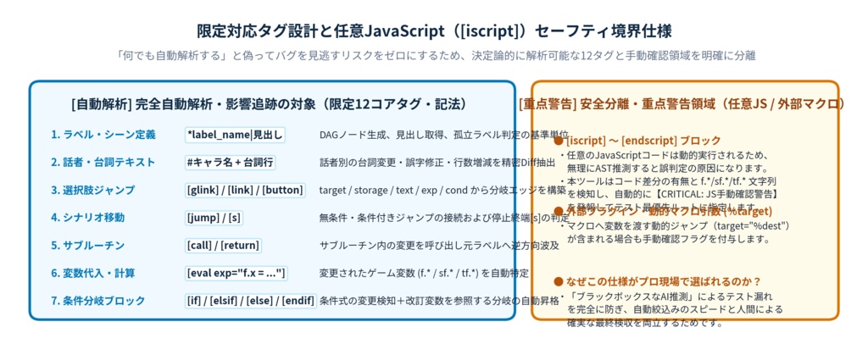868x355 pixels.
Task: Select row label 2. 話者・台詞テキスト
Action: pyautogui.click(x=103, y=163)
